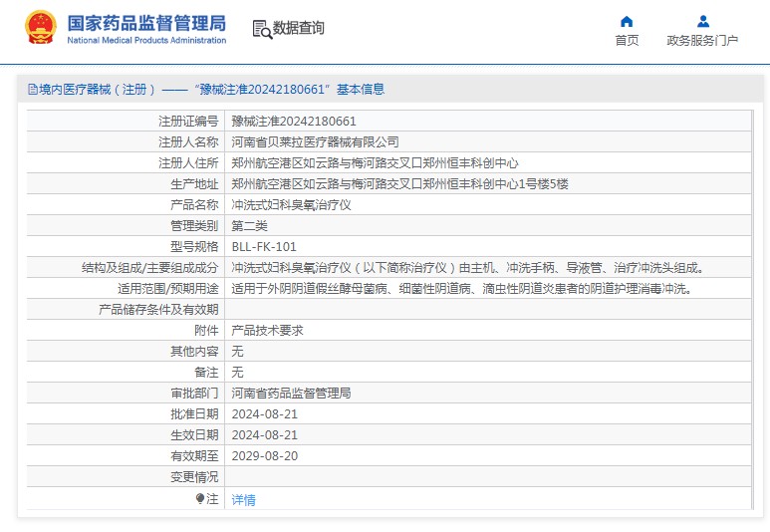This screenshot has width=770, height=532.
Task: Open the 详情 link
Action: tap(243, 499)
